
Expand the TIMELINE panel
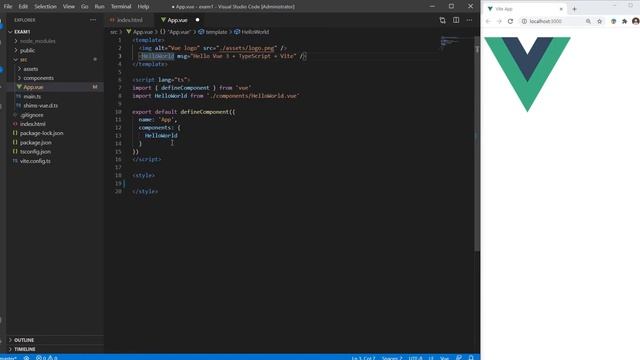click(55, 349)
